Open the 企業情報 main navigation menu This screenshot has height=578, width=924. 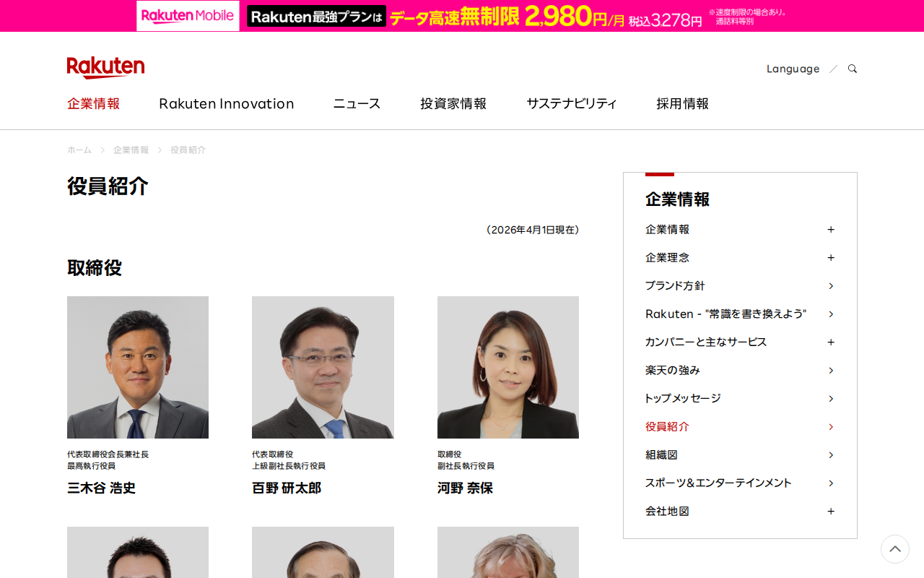pyautogui.click(x=93, y=103)
